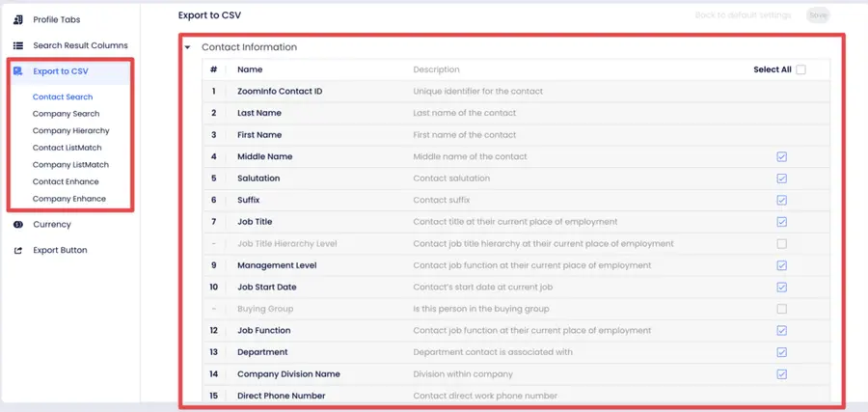Select Contact Search export type
868x412 pixels.
[63, 96]
